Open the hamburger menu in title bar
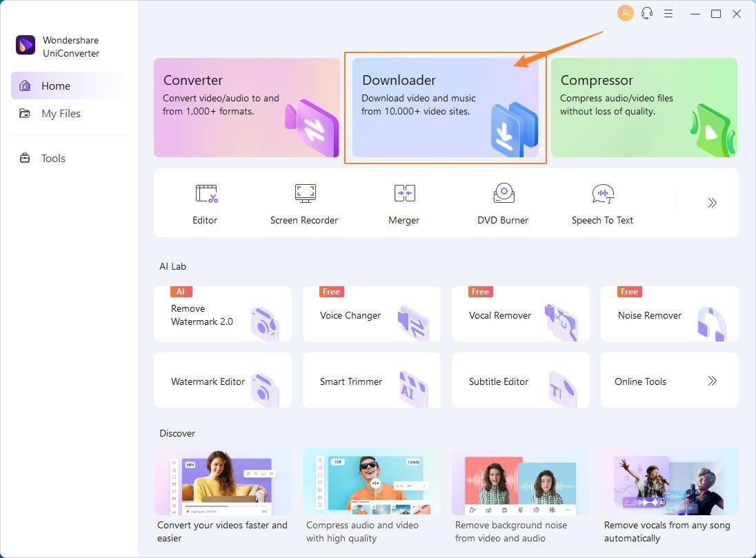The image size is (756, 558). 668,13
